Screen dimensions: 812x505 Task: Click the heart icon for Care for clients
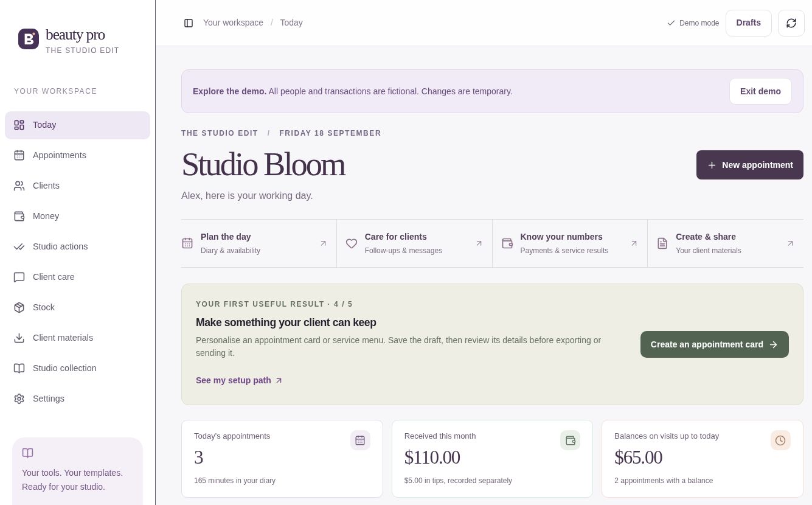352,243
